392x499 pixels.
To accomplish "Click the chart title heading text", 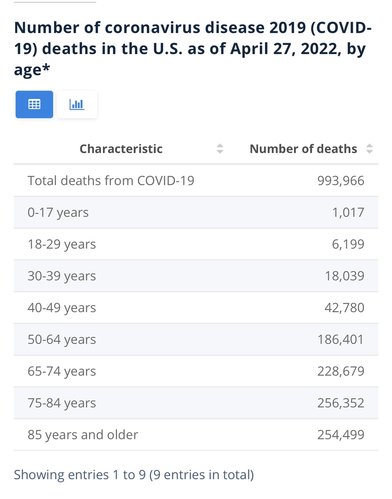I will [193, 49].
